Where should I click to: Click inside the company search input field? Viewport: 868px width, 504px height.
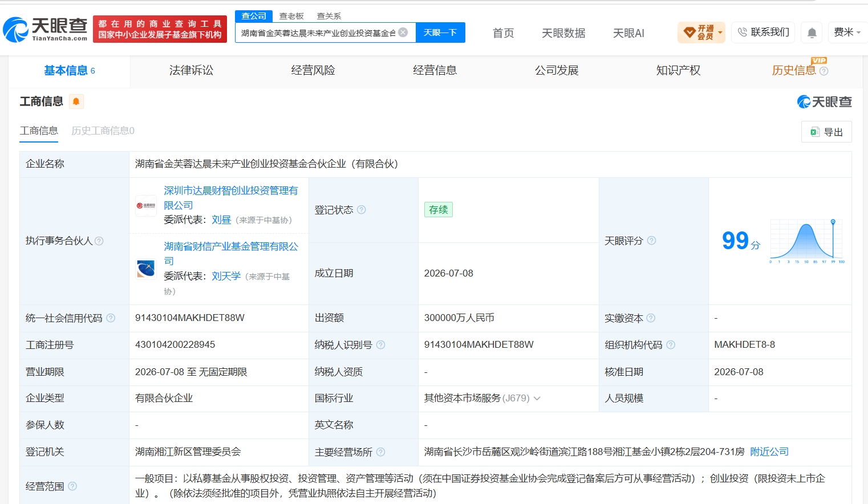[x=318, y=32]
